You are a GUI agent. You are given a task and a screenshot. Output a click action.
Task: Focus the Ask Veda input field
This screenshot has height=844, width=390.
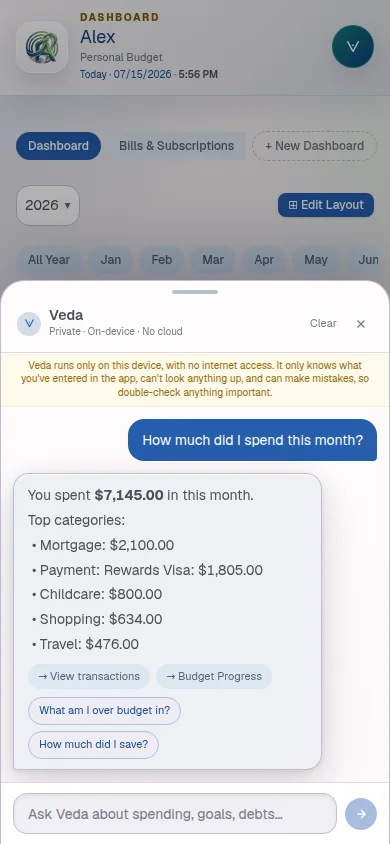[x=175, y=814]
